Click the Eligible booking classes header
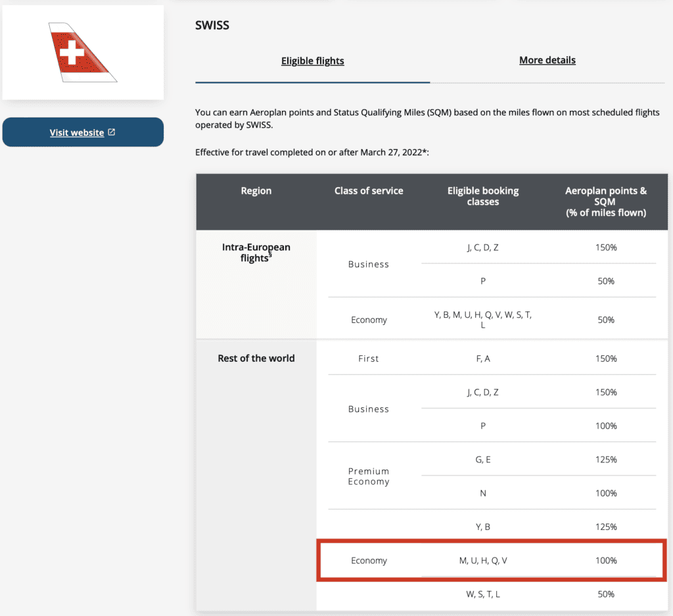 pos(482,196)
